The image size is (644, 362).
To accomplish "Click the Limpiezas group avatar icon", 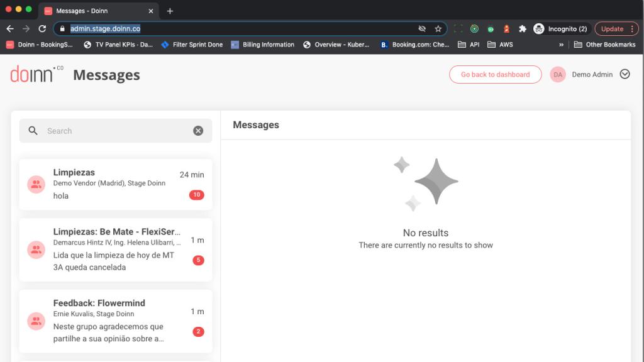I will pyautogui.click(x=36, y=184).
